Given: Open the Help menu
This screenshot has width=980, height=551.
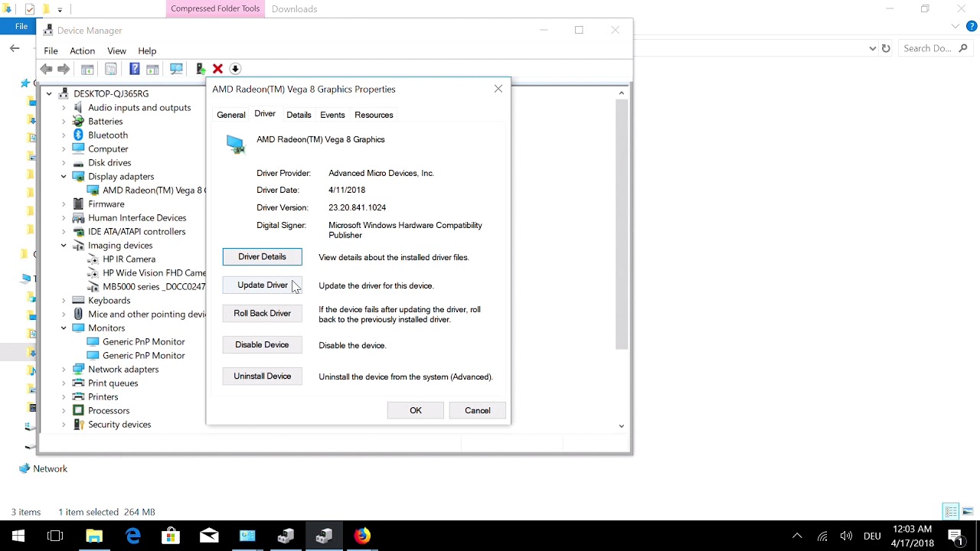Looking at the screenshot, I should [147, 51].
